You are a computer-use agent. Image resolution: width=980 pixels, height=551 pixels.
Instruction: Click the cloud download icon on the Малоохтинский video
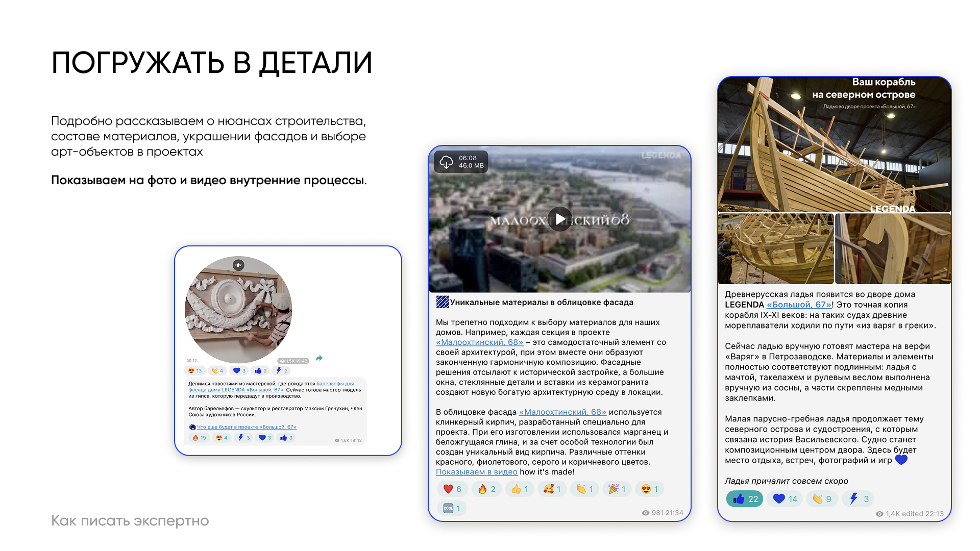coord(447,162)
